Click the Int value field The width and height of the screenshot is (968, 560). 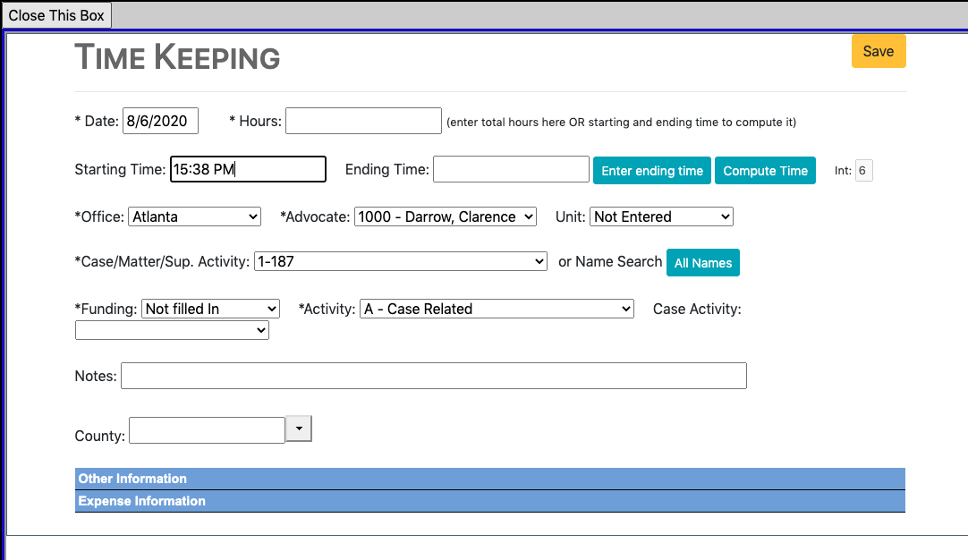pos(862,170)
